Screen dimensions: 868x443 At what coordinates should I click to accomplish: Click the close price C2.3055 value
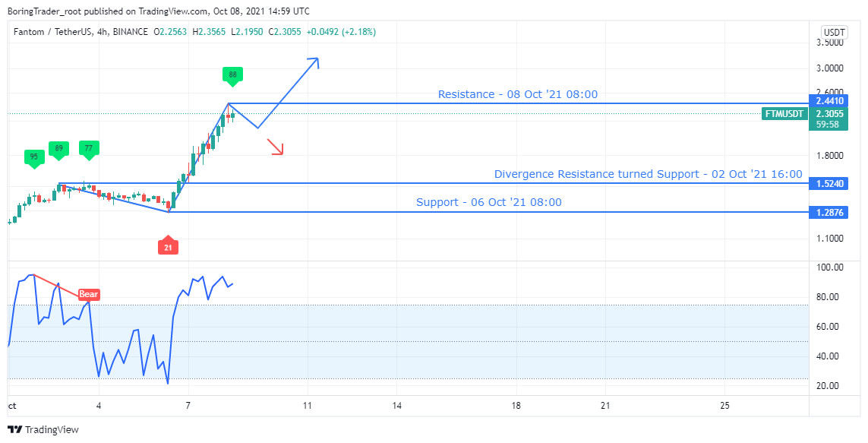[x=285, y=32]
